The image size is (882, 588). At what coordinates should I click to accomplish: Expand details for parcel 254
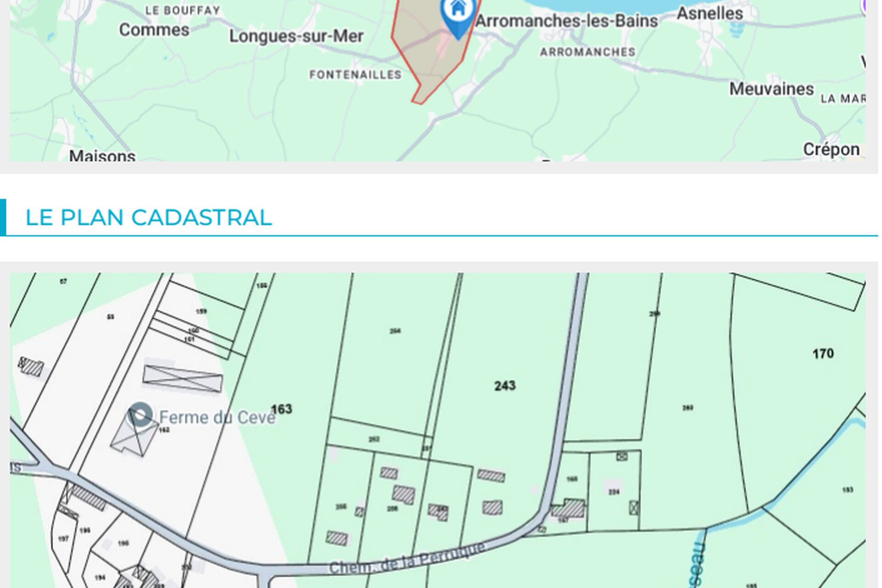point(394,330)
